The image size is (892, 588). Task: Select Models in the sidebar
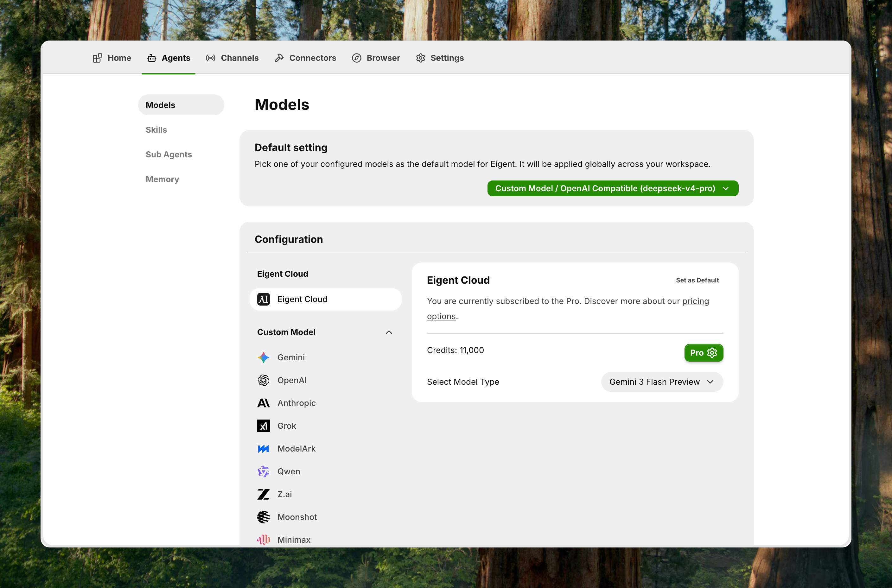tap(181, 105)
